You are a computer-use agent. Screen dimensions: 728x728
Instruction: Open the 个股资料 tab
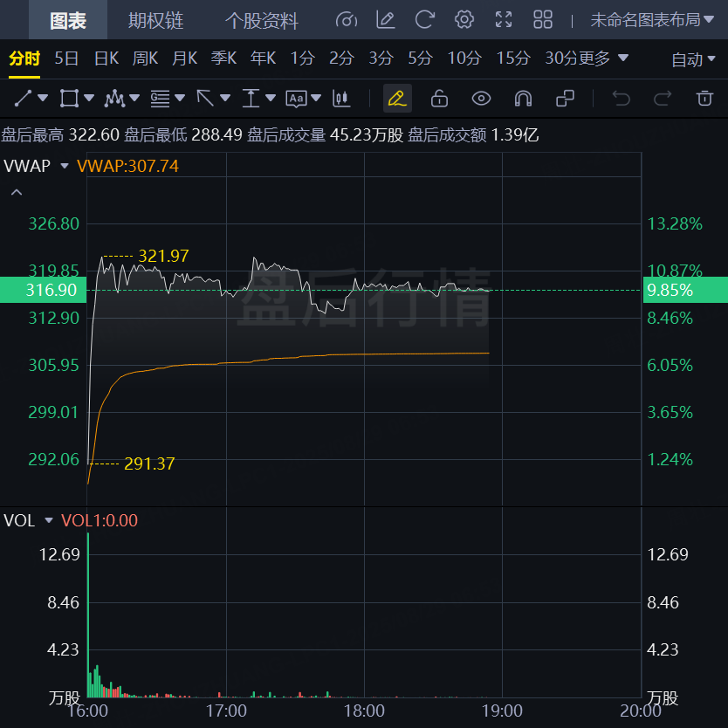[261, 21]
